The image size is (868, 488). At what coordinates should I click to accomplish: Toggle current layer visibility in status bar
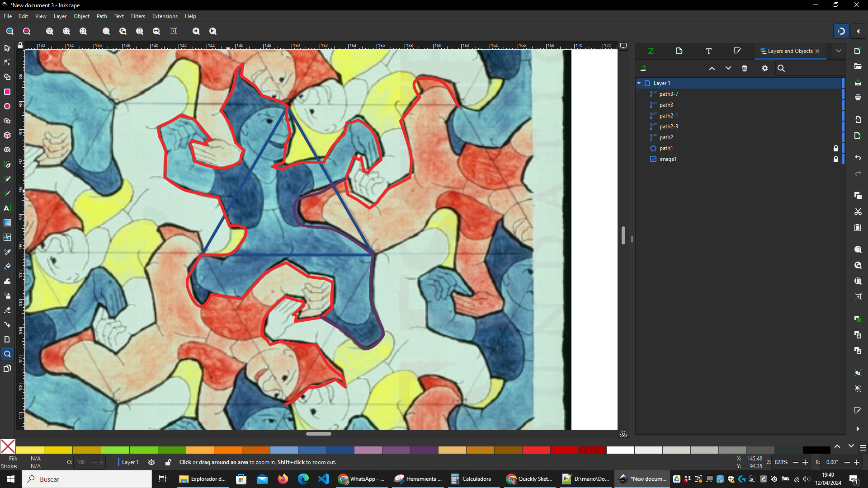(x=151, y=462)
